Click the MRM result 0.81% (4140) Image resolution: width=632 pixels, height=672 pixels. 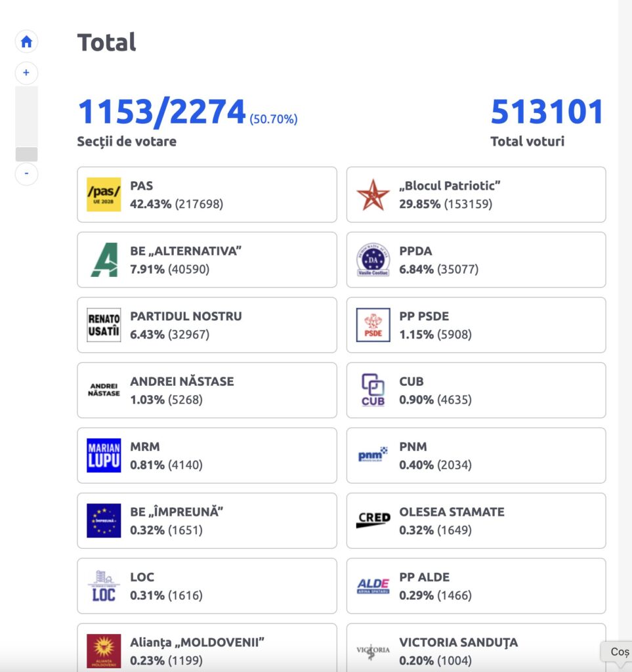pyautogui.click(x=166, y=465)
